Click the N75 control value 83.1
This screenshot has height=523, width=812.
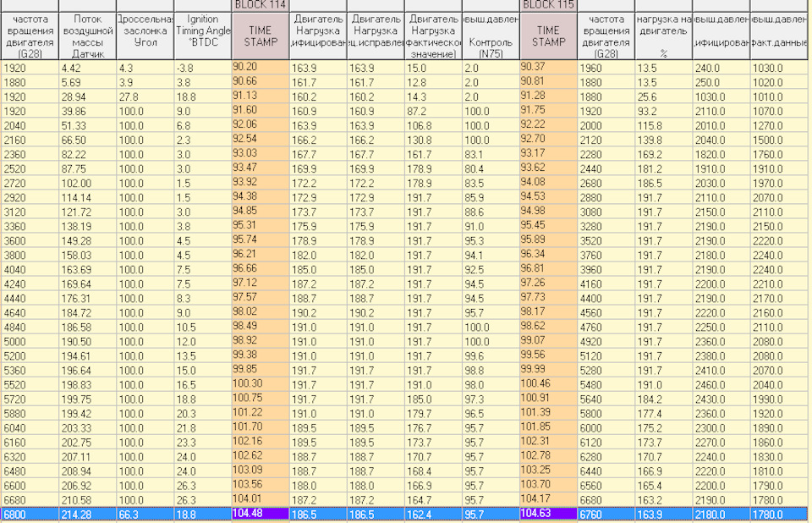click(491, 155)
